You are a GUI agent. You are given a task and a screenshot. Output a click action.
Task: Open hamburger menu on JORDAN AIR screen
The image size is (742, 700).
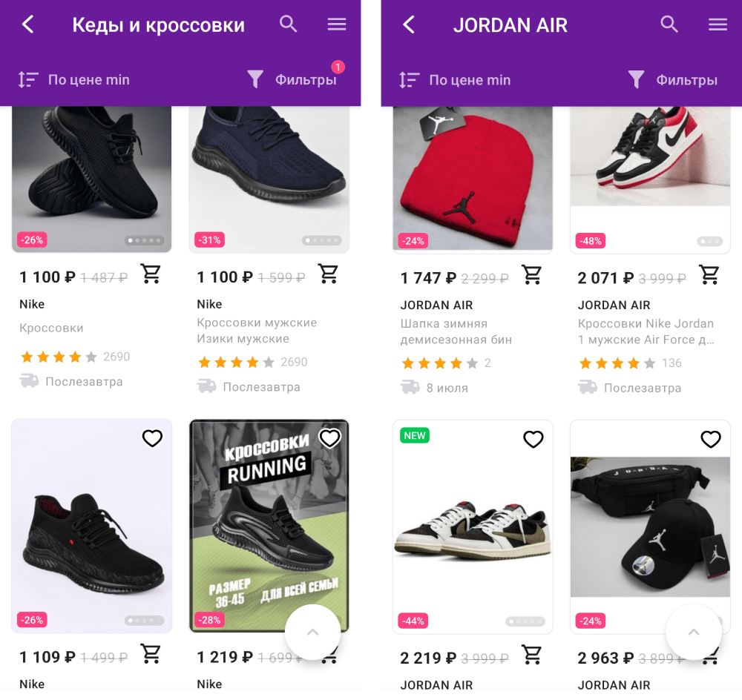pyautogui.click(x=718, y=24)
